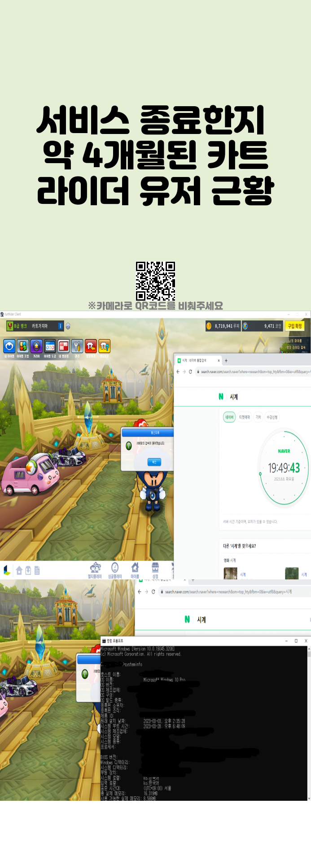
Task: Click the purple round emblem toolbar icon
Action: click(x=36, y=346)
